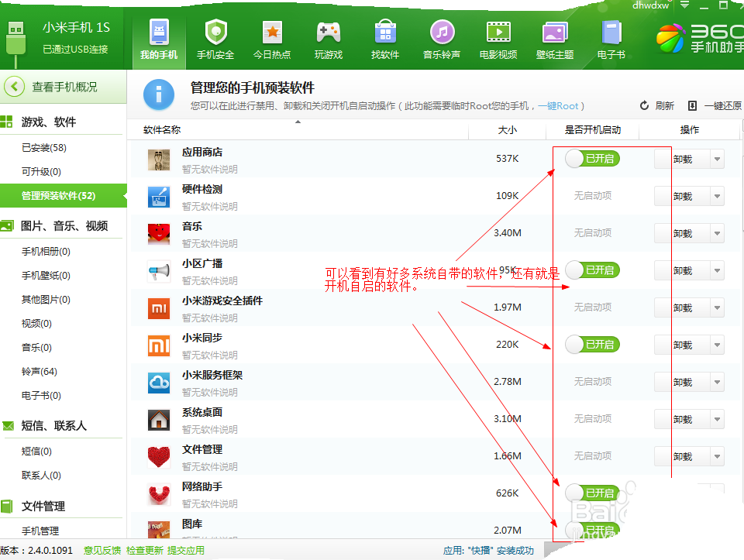This screenshot has width=744, height=560.
Task: Open the 我的手机 tab
Action: pyautogui.click(x=158, y=40)
